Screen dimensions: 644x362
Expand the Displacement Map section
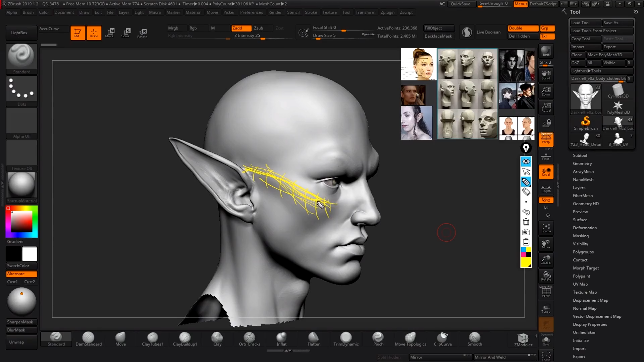(590, 300)
